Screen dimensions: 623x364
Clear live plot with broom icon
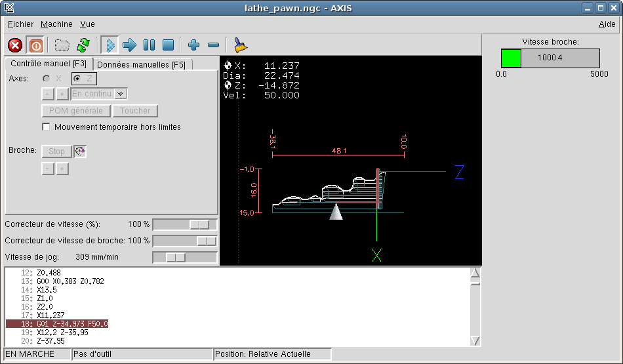pos(241,45)
